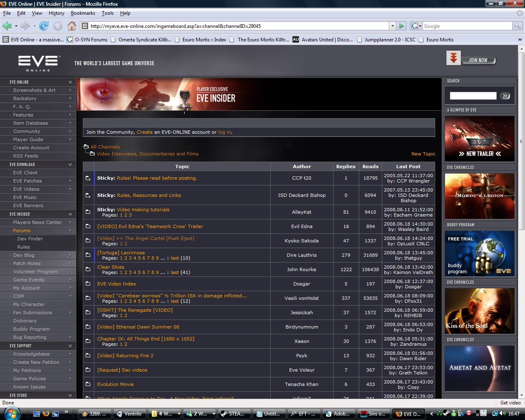The height and width of the screenshot is (420, 525).
Task: Open Dev Finder in sidebar
Action: point(30,239)
